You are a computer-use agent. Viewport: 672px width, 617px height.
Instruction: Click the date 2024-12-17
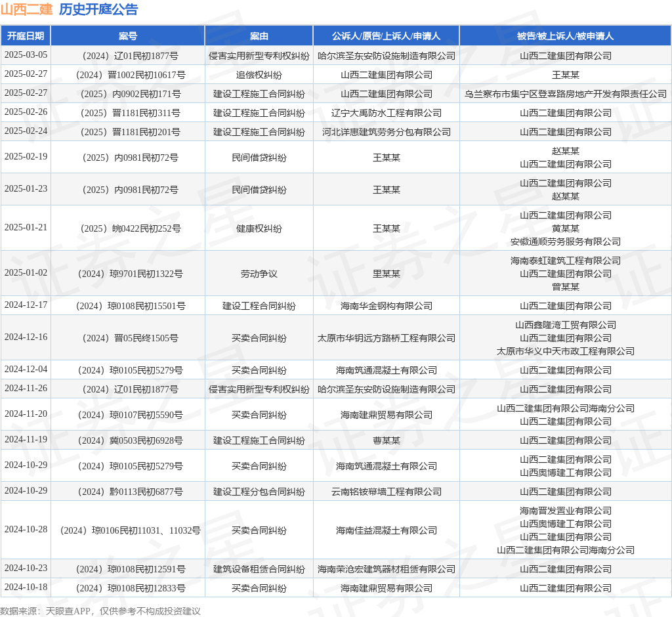pos(26,305)
